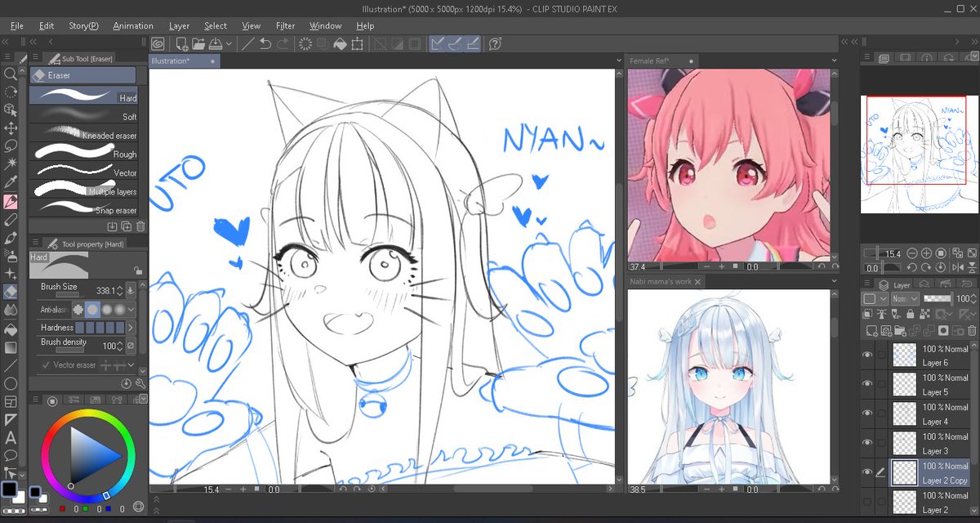980x523 pixels.
Task: Open the support help icon
Action: pyautogui.click(x=496, y=44)
